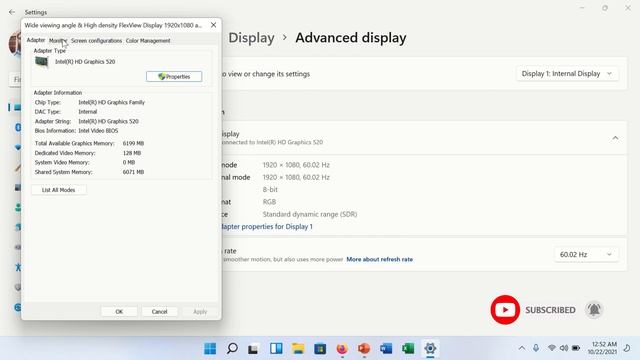Switch to the Adapter tab

point(36,40)
